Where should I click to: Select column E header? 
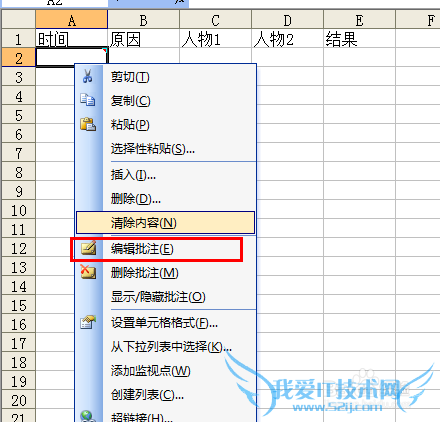pos(359,20)
